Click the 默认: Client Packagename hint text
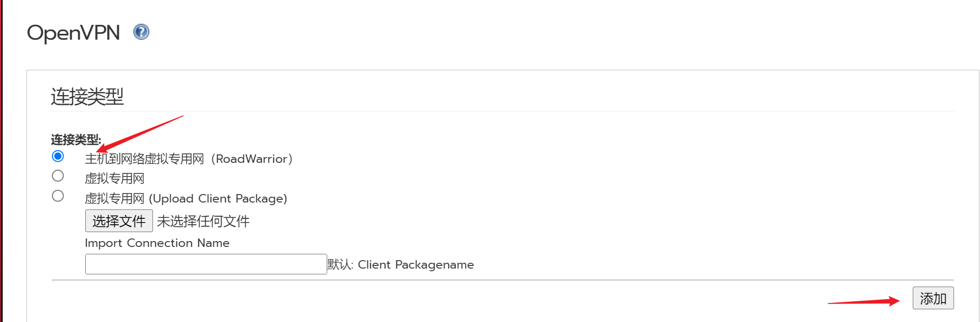The width and height of the screenshot is (980, 322). point(400,264)
